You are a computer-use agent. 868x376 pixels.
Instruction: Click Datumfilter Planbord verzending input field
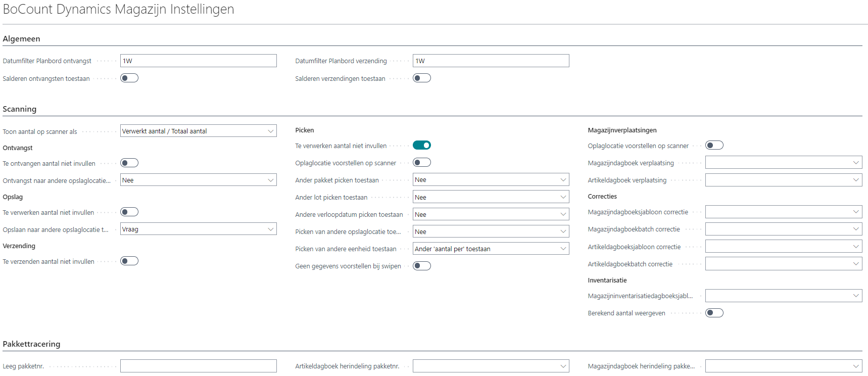491,61
